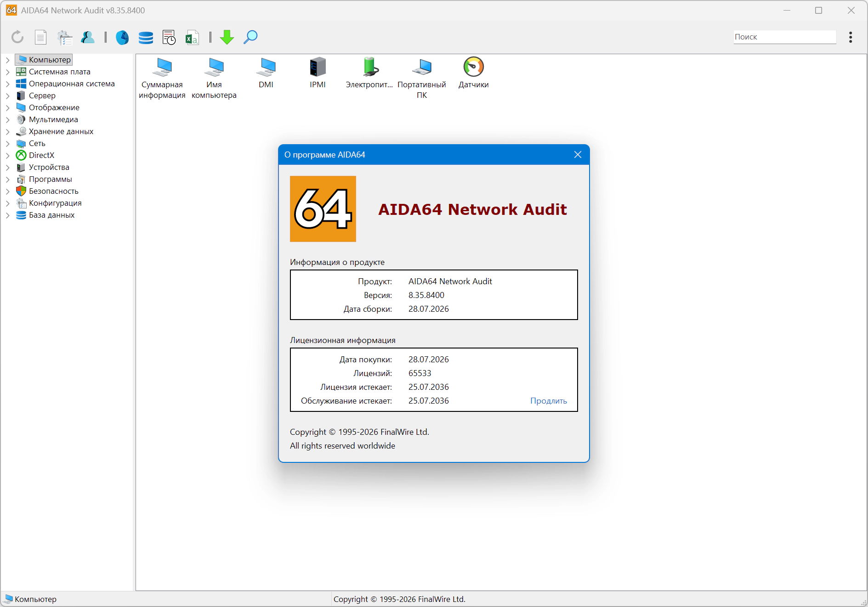Expand the Операционная система tree node

point(7,84)
